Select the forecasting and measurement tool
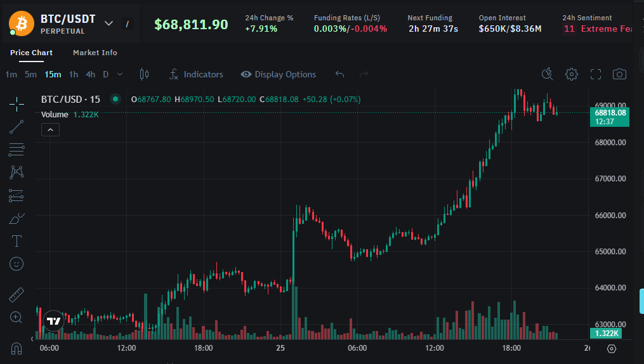The height and width of the screenshot is (364, 644). (16, 195)
